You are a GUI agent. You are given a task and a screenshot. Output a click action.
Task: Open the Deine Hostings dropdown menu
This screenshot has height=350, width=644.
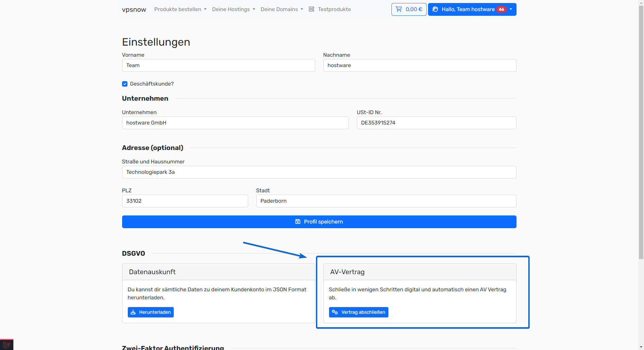(233, 9)
